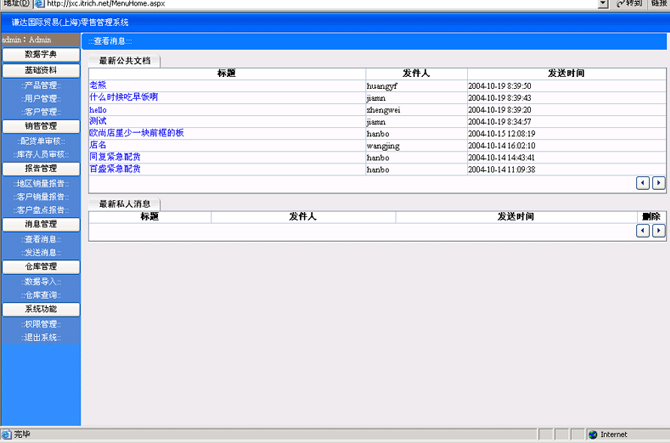Image resolution: width=670 pixels, height=443 pixels.
Task: Click 链接 on the browser links bar
Action: pyautogui.click(x=658, y=4)
